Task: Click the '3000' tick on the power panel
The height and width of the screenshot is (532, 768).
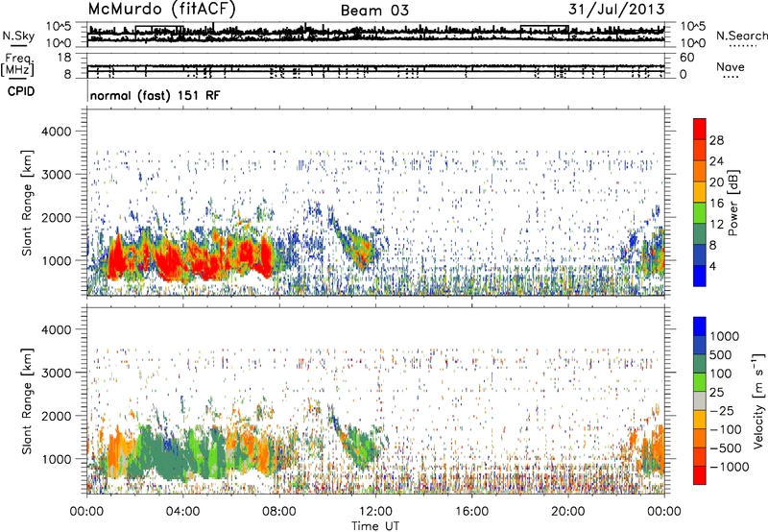Action: click(57, 175)
